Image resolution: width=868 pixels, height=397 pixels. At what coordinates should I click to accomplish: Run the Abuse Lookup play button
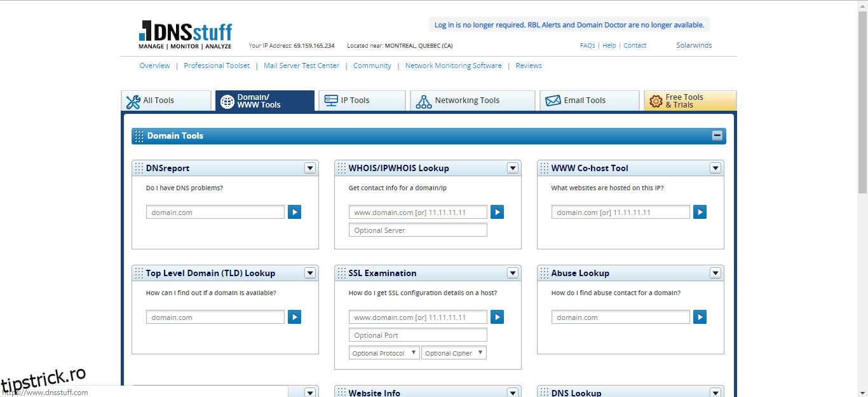700,317
